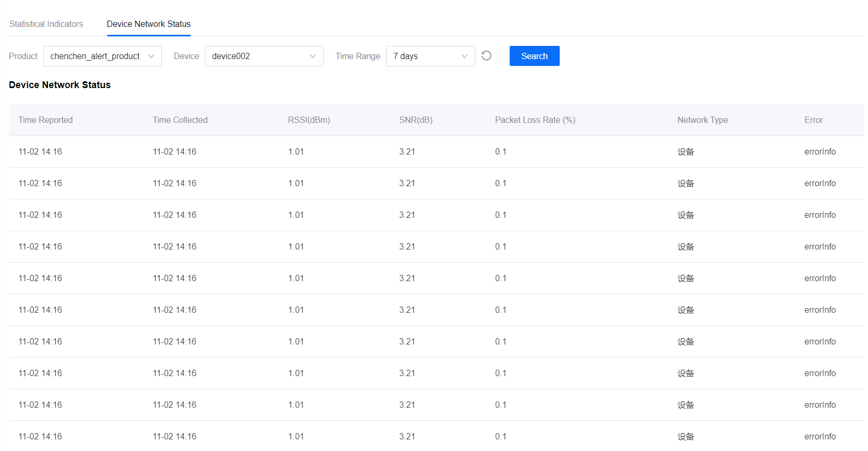The height and width of the screenshot is (451, 868).
Task: Open the Product dropdown chenchen_alert_product
Action: click(x=102, y=56)
